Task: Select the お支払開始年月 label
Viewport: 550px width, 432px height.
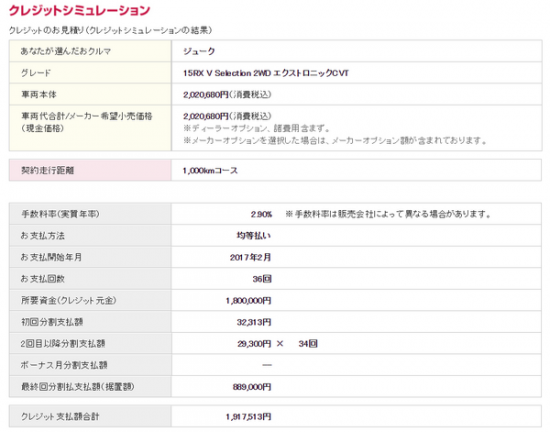Action: point(51,257)
